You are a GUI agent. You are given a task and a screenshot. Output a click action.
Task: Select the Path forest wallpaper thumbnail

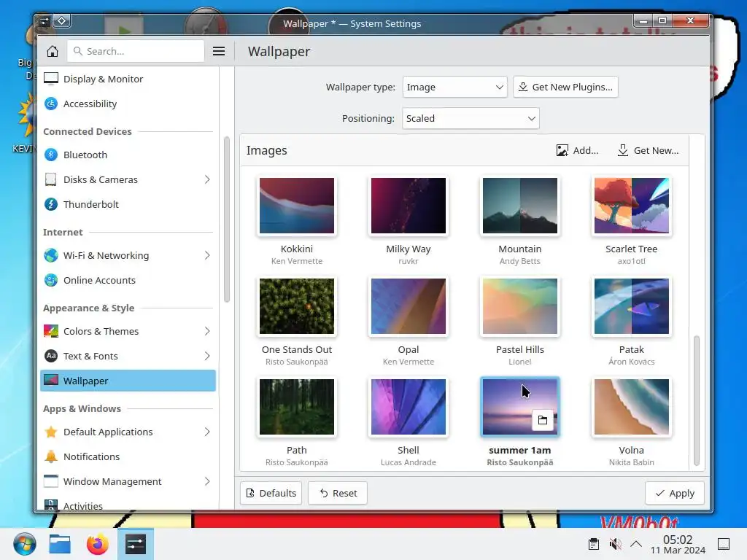297,407
